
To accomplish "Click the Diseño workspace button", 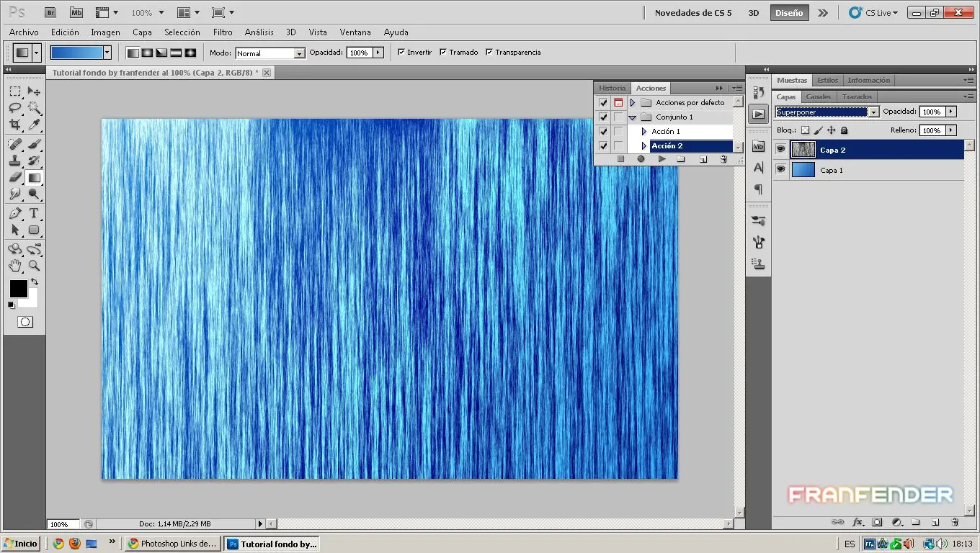I will click(x=789, y=13).
